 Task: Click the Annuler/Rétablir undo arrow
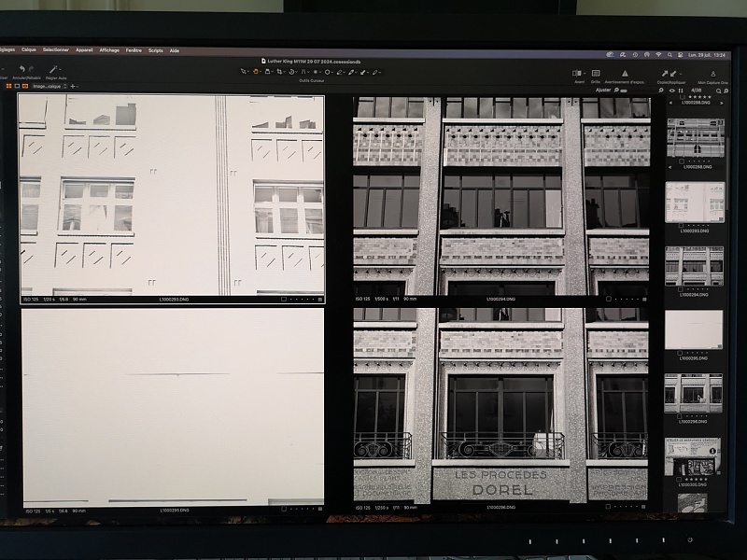pos(21,70)
